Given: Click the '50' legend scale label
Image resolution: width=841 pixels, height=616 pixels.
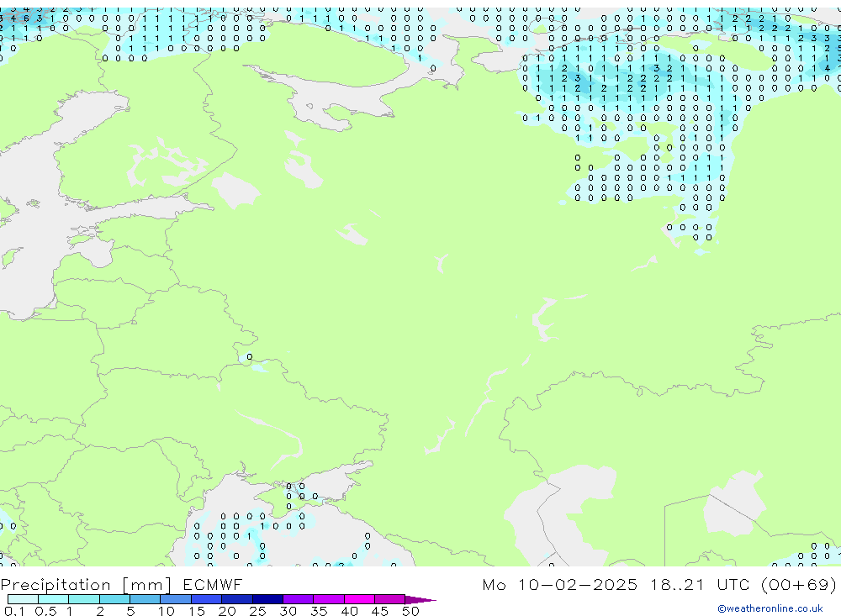Looking at the screenshot, I should pyautogui.click(x=410, y=611).
